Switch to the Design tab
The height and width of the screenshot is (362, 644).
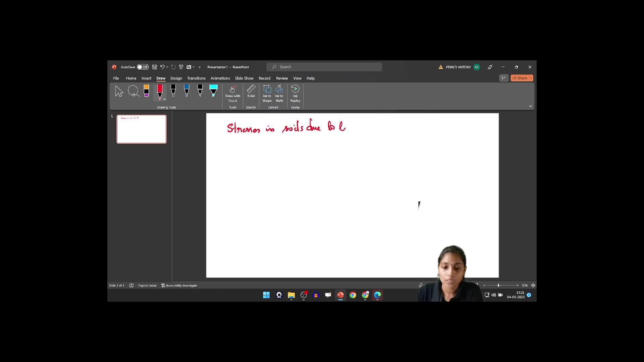coord(176,78)
